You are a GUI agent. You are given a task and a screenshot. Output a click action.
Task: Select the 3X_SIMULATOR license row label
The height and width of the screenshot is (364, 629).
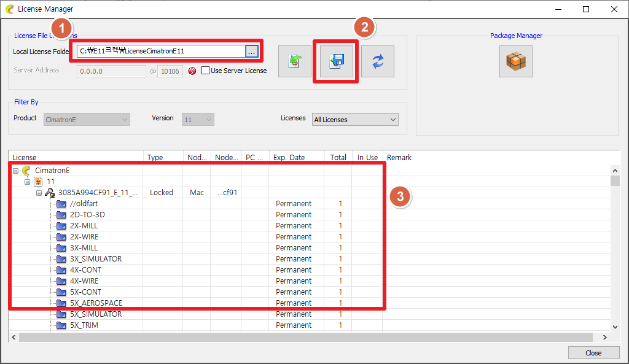tap(96, 259)
